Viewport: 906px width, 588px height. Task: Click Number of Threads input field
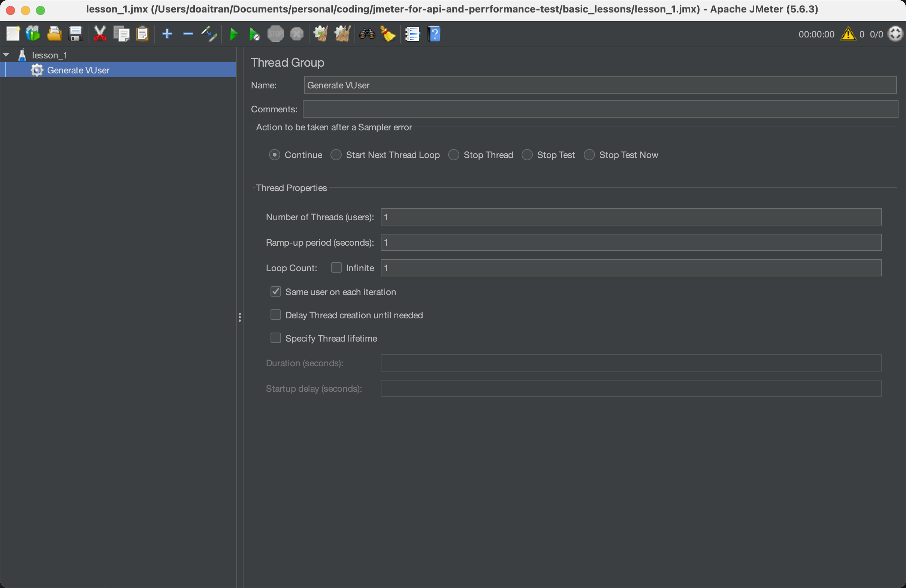[x=631, y=217]
